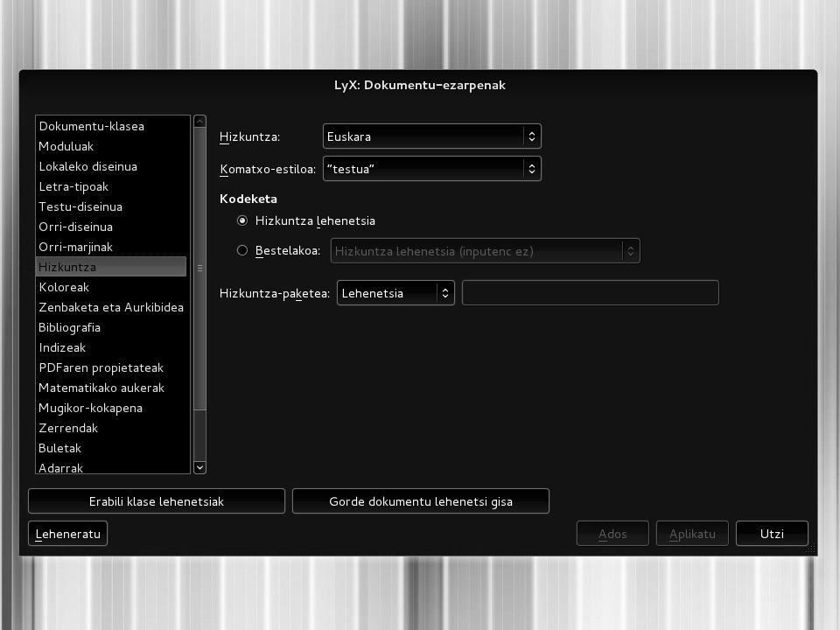Image resolution: width=840 pixels, height=630 pixels.
Task: Open Bibliografia settings
Action: coord(111,327)
